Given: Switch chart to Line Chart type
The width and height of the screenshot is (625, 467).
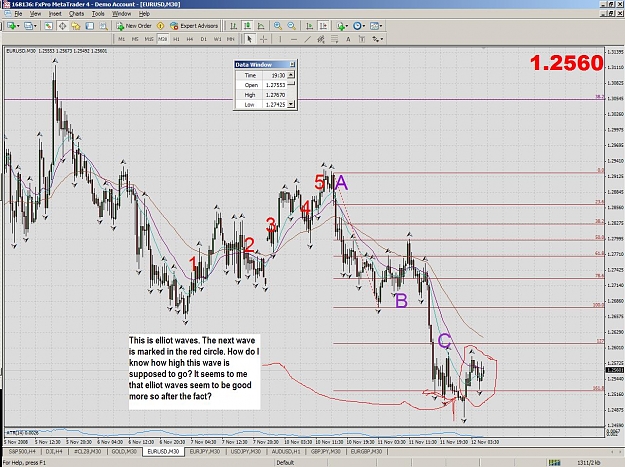Looking at the screenshot, I should coord(261,26).
